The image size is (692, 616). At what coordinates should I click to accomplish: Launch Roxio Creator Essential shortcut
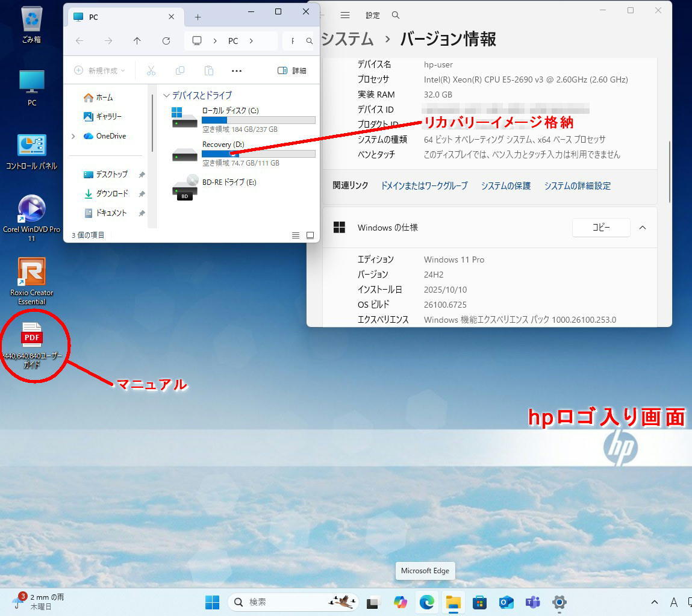[32, 281]
